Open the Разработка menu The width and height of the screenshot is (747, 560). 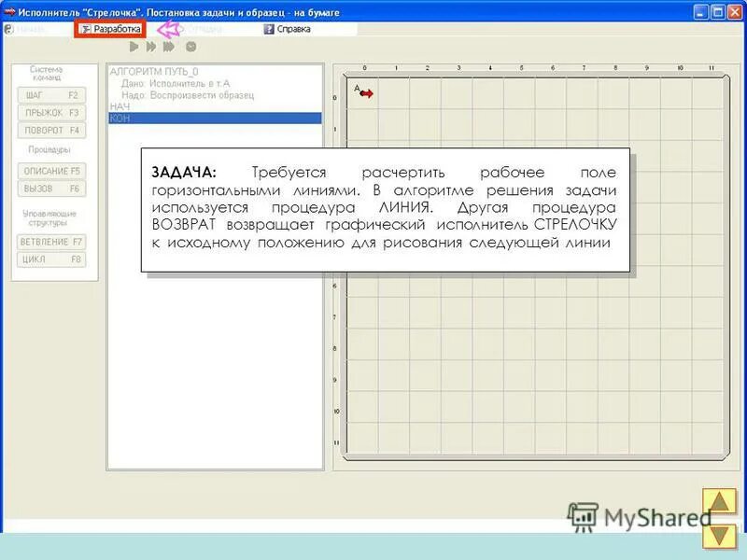point(111,29)
